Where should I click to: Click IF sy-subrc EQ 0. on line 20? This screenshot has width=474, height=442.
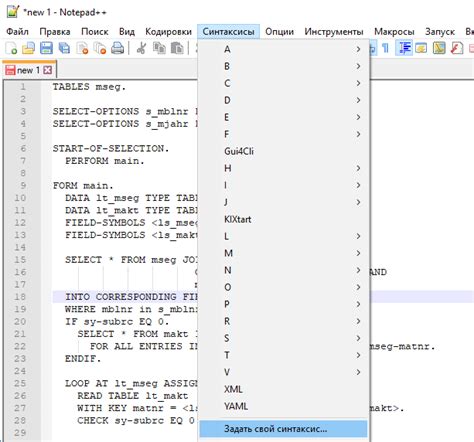point(117,322)
